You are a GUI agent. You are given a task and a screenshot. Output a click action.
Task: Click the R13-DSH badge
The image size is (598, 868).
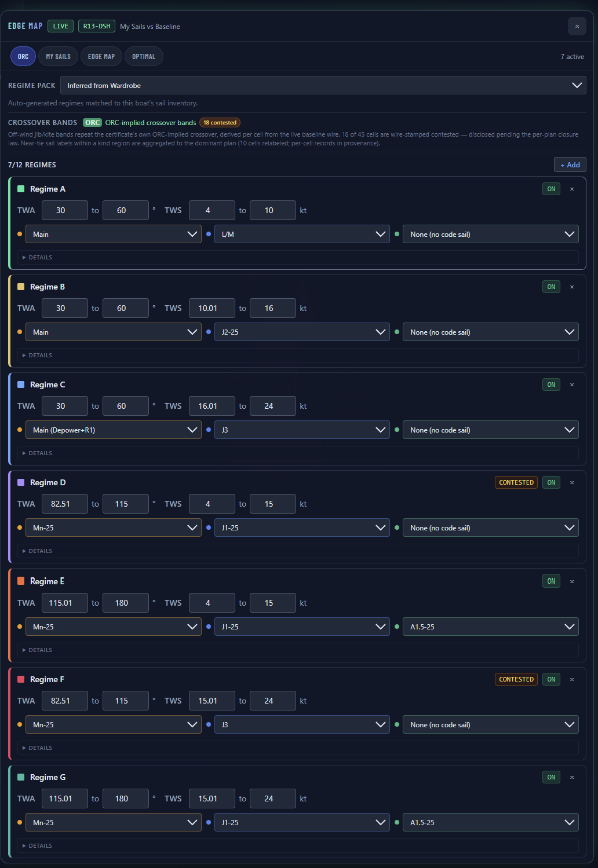click(97, 26)
